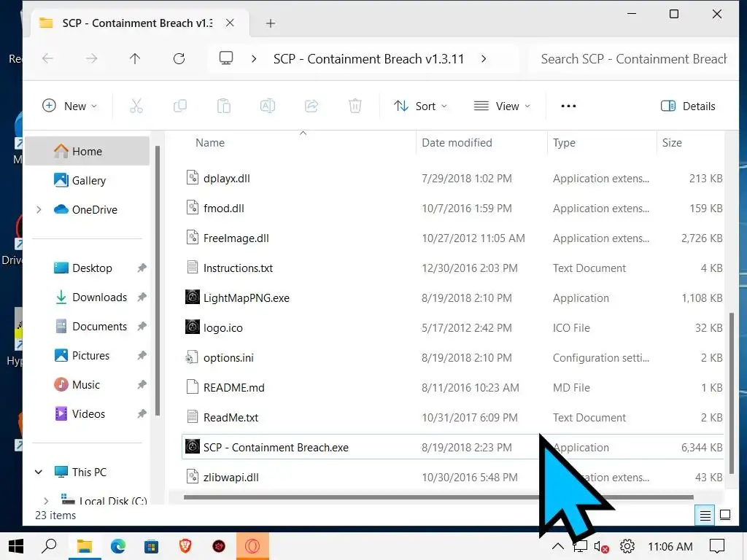The image size is (747, 560).
Task: Show hidden tray icons chevron
Action: [x=558, y=546]
